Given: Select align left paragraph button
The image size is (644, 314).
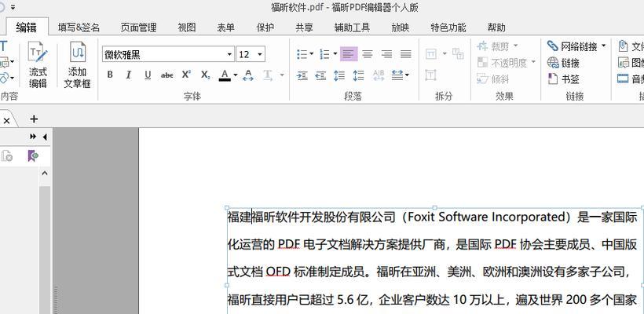Looking at the screenshot, I should tap(349, 53).
